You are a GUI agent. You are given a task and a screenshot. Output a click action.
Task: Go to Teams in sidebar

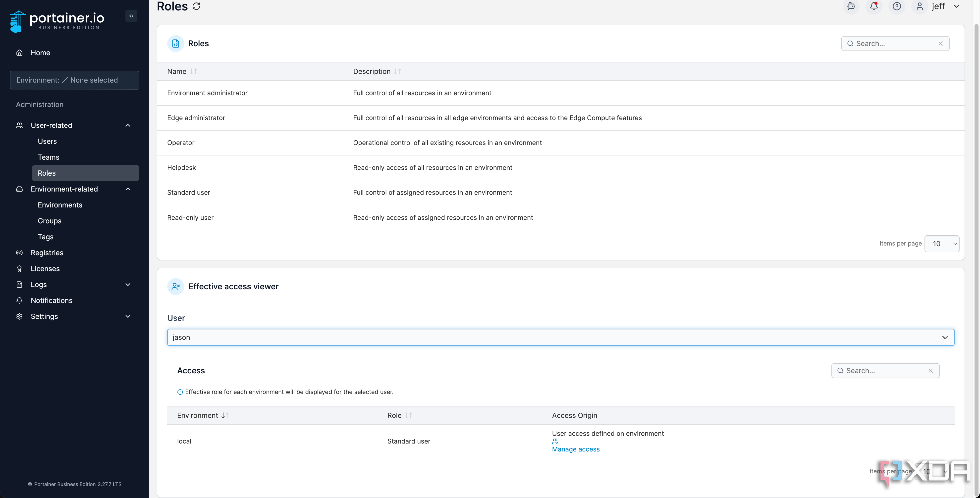[x=48, y=157]
